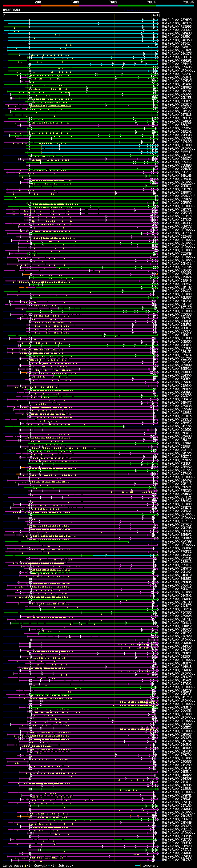Select the UniRef100_Q9FUR6 label
Viewport: 197px width, 868px height.
(x=176, y=101)
